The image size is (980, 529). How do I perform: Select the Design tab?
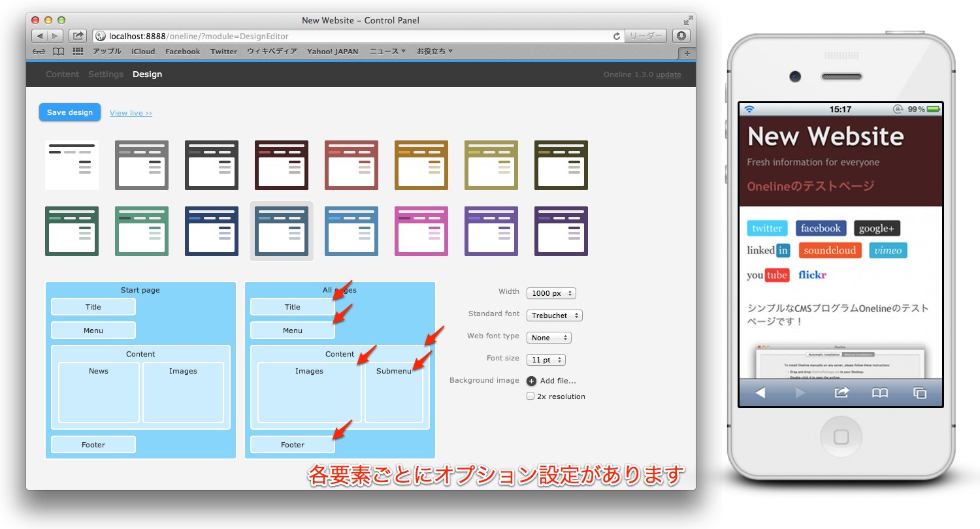(147, 74)
